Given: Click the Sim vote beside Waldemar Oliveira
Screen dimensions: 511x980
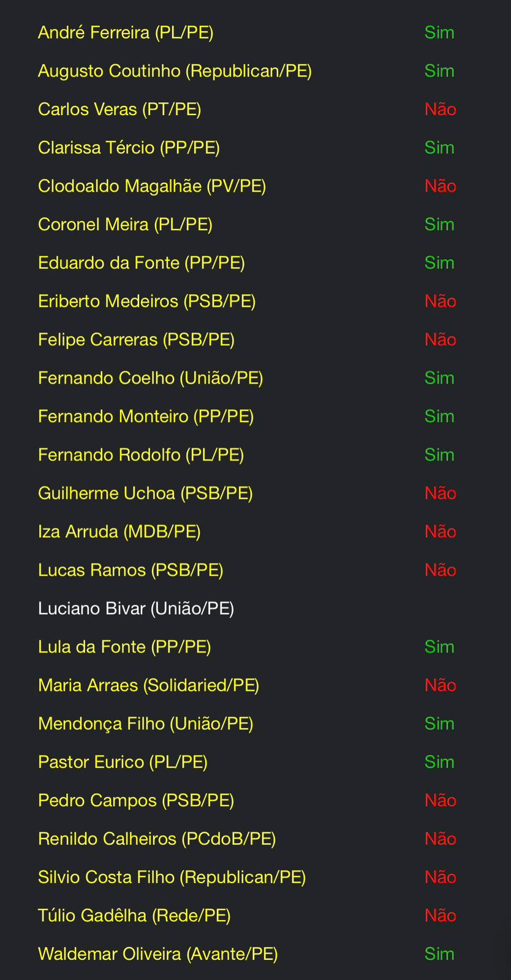Looking at the screenshot, I should pyautogui.click(x=439, y=954).
